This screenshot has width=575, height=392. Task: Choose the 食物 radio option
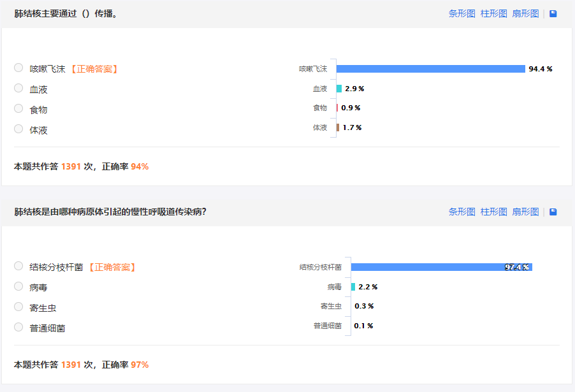[18, 108]
